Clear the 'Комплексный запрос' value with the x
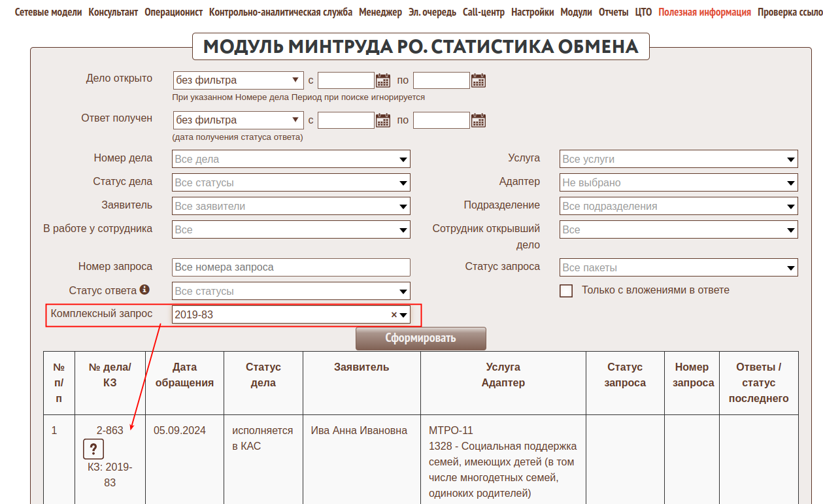The image size is (823, 504). pyautogui.click(x=394, y=314)
